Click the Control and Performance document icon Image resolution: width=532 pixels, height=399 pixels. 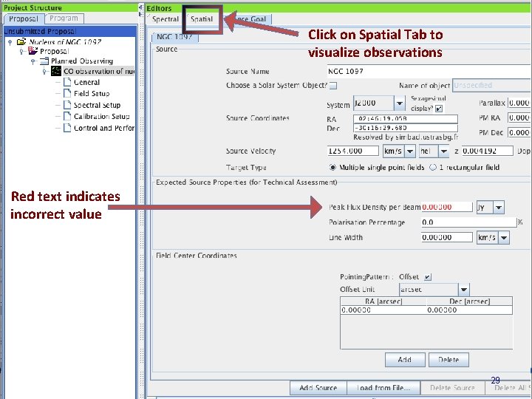[x=67, y=128]
